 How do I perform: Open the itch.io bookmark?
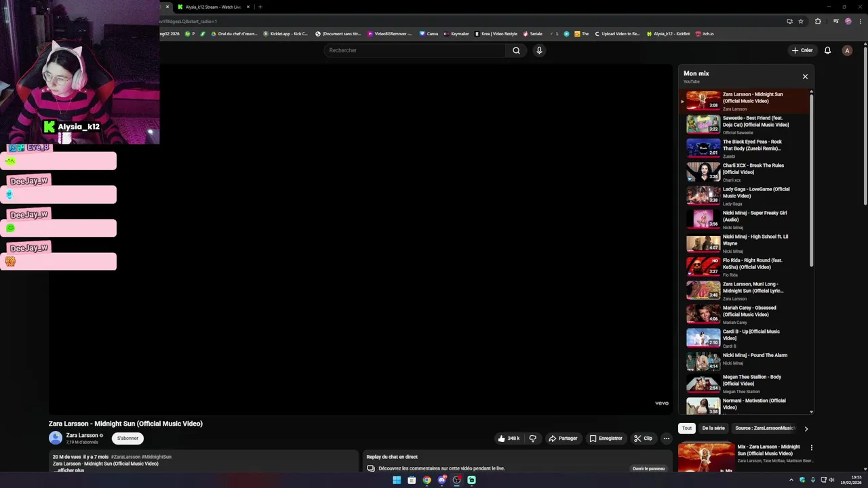tap(705, 33)
